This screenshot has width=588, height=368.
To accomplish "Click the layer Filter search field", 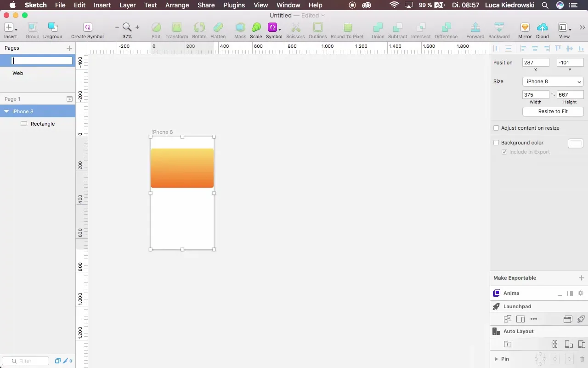I will tap(25, 361).
